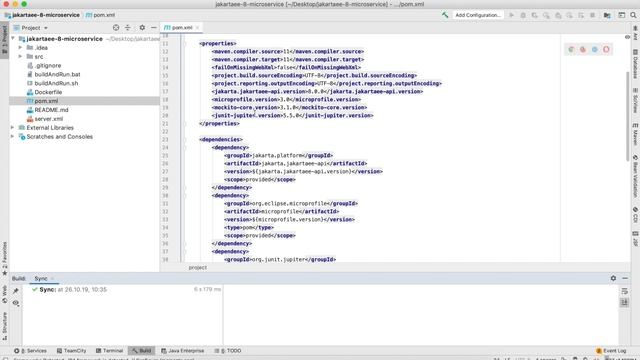Collapse the jakartaee-8-microservice root node

click(13, 39)
